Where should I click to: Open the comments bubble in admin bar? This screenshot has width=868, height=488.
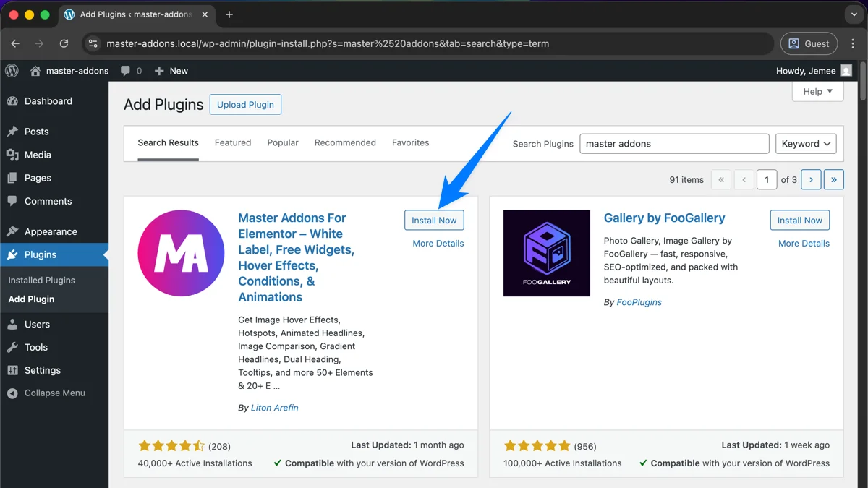click(x=131, y=71)
